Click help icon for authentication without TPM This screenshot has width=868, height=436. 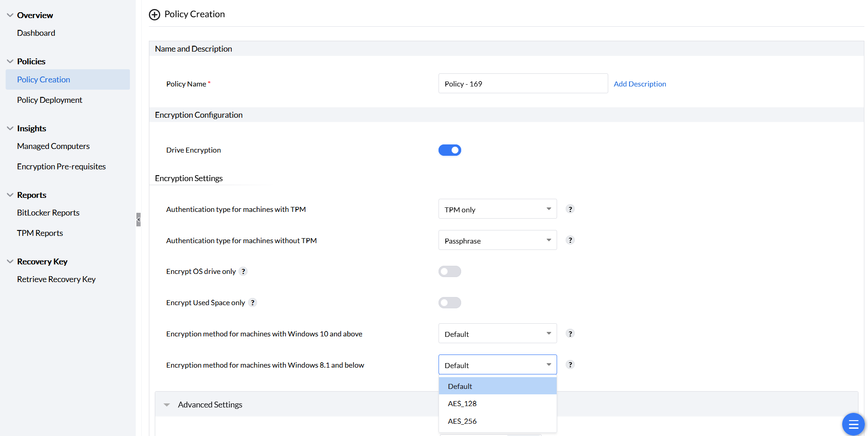point(570,240)
